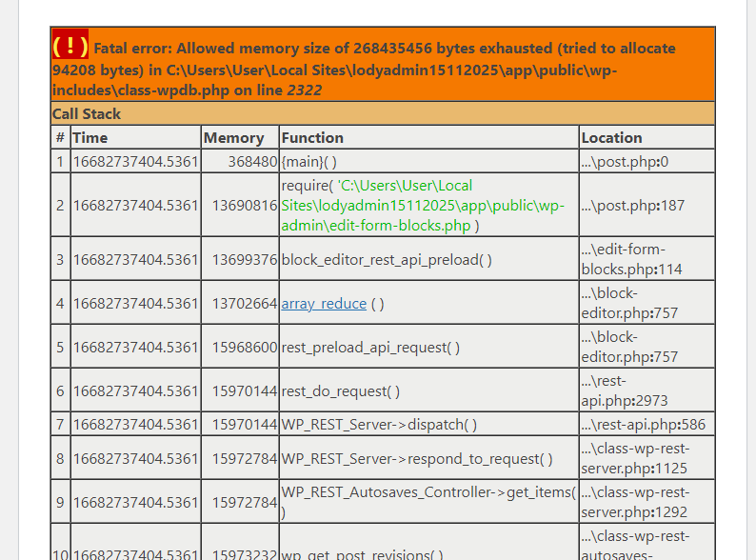Select the {main}( ) function cell
Viewport: 756px width, 560px height.
429,161
